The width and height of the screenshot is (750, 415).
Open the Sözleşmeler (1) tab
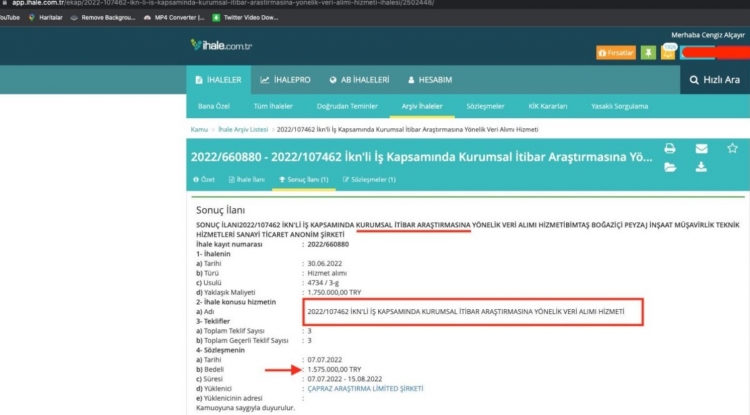coord(368,179)
